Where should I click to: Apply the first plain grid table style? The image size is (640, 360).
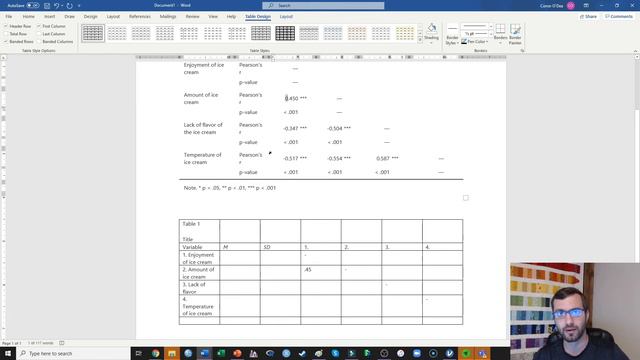tap(93, 33)
